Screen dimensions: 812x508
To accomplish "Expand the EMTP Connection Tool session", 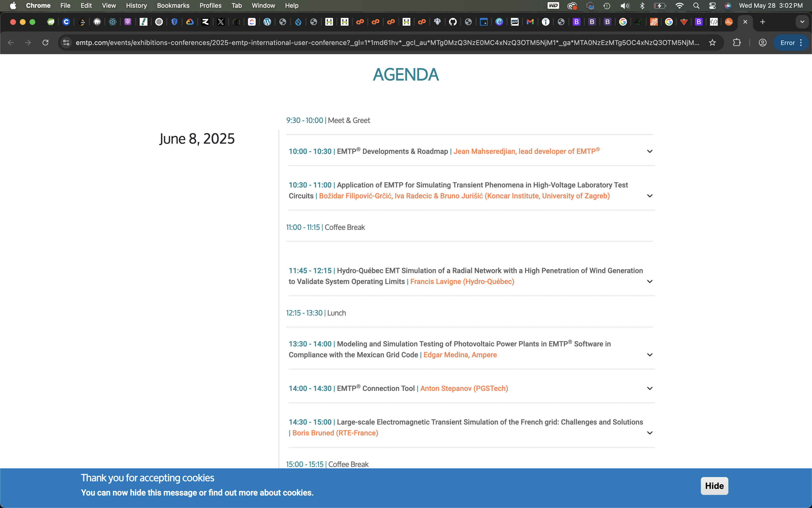I will pyautogui.click(x=650, y=388).
